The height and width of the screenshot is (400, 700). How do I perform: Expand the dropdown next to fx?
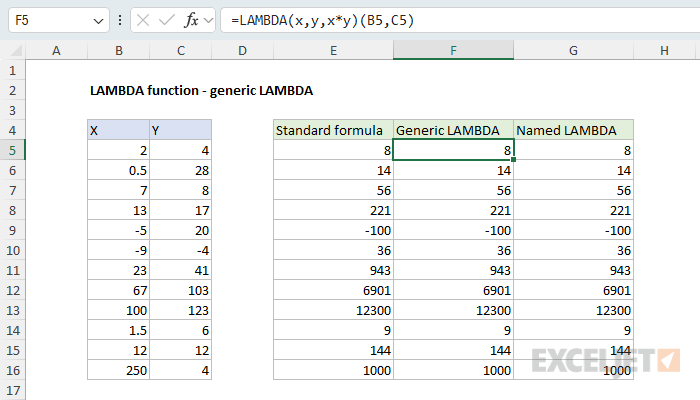tap(208, 20)
